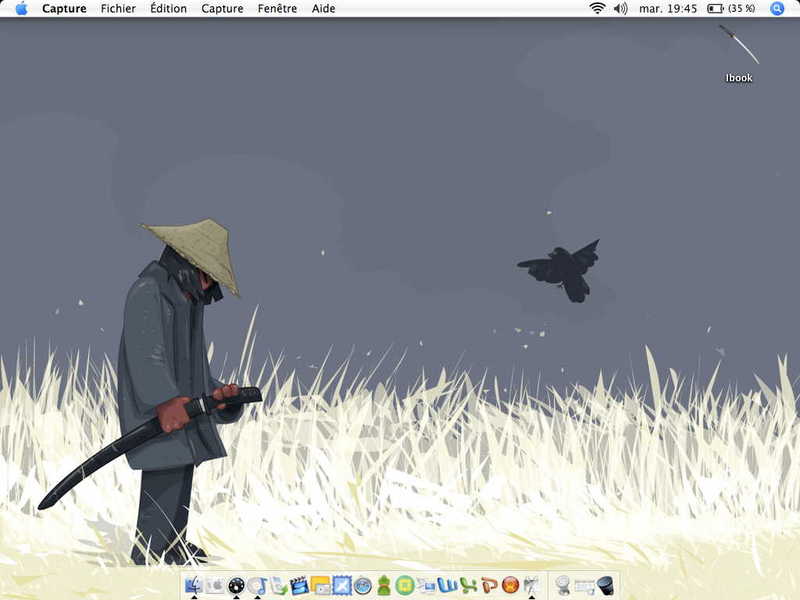Click the battery 35 % status icon

tap(731, 9)
